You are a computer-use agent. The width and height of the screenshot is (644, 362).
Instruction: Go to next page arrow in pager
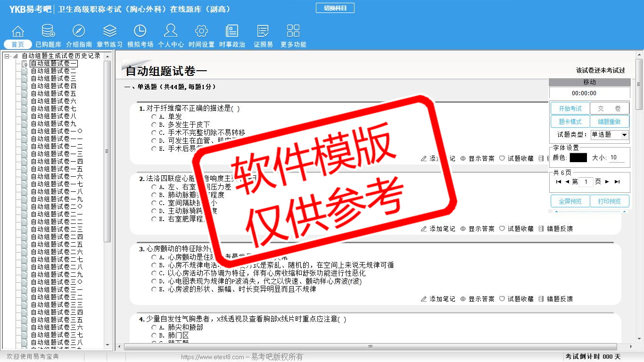[607, 182]
